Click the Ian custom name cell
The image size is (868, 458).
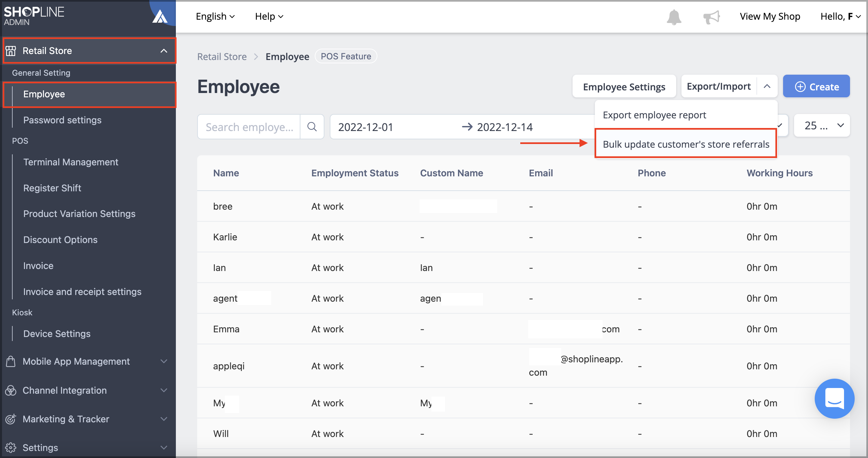[x=426, y=268]
